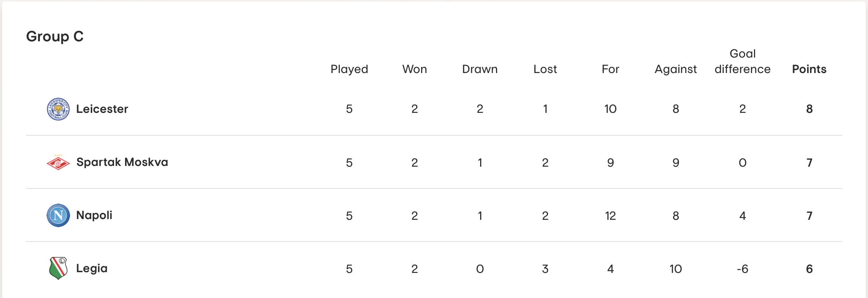This screenshot has width=868, height=298.
Task: Click the Played column header
Action: point(349,69)
